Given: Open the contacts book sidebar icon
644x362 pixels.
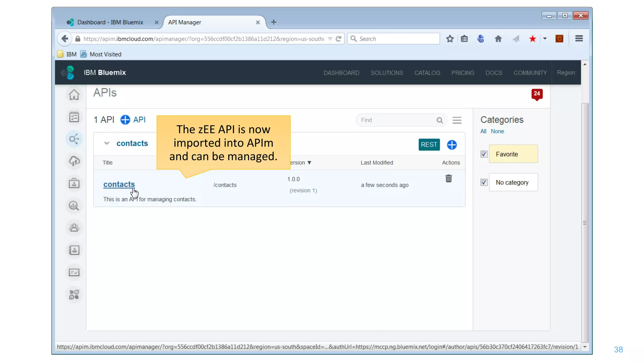Looking at the screenshot, I should (x=74, y=250).
